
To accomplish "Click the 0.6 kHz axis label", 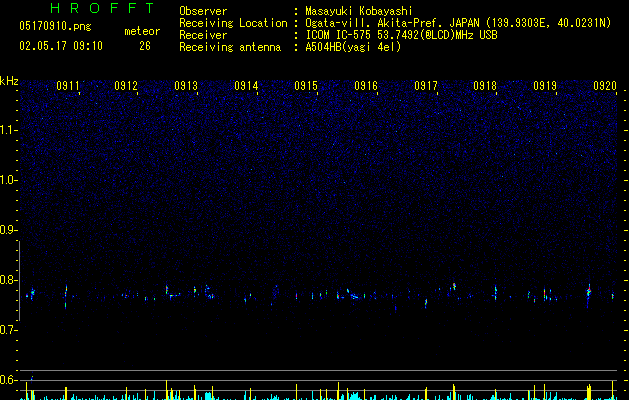I will [x=8, y=380].
